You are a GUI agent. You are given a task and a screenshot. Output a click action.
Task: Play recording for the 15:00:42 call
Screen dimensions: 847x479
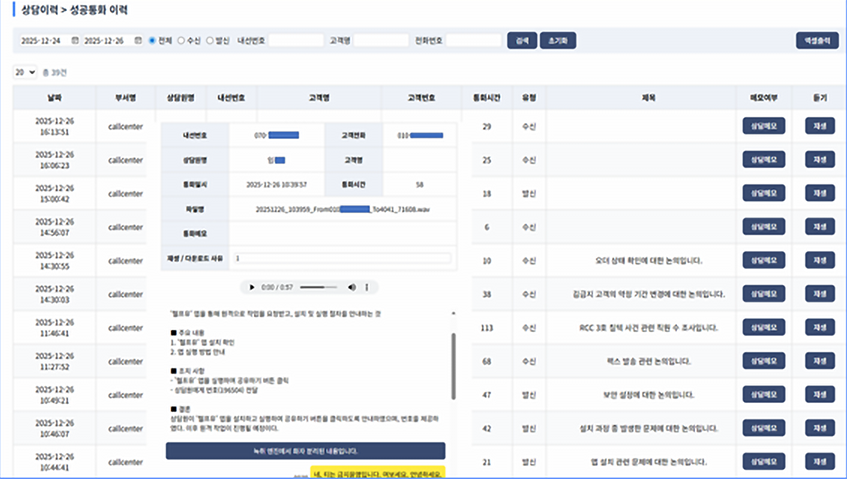tap(820, 193)
